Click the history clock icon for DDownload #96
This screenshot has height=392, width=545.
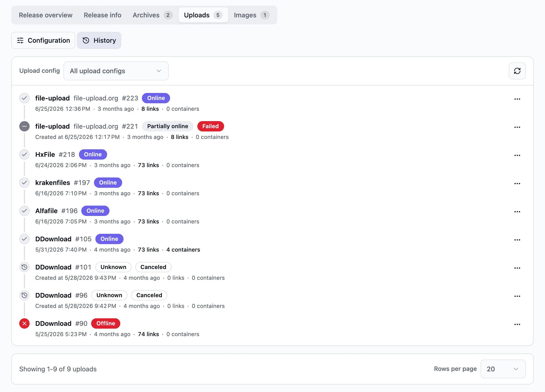pyautogui.click(x=24, y=295)
